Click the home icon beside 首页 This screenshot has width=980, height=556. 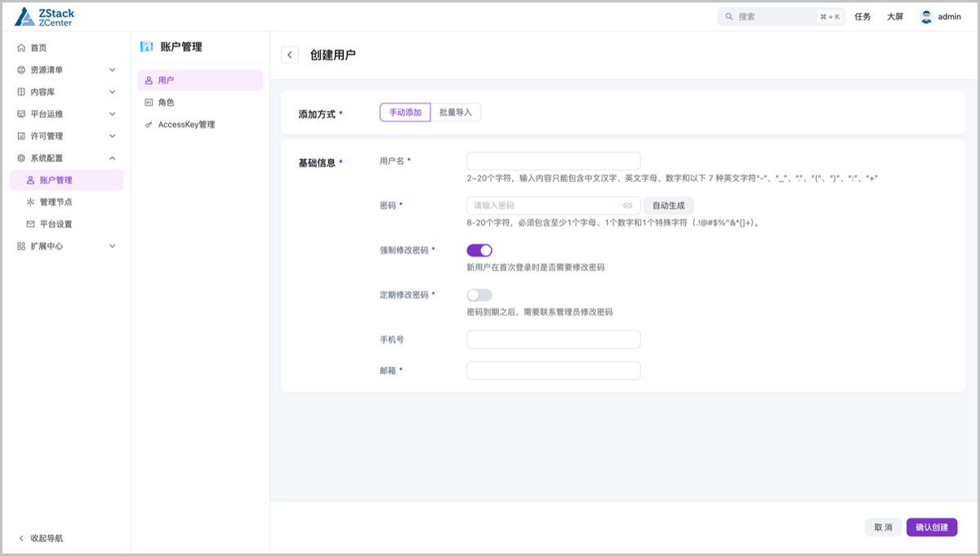point(21,48)
